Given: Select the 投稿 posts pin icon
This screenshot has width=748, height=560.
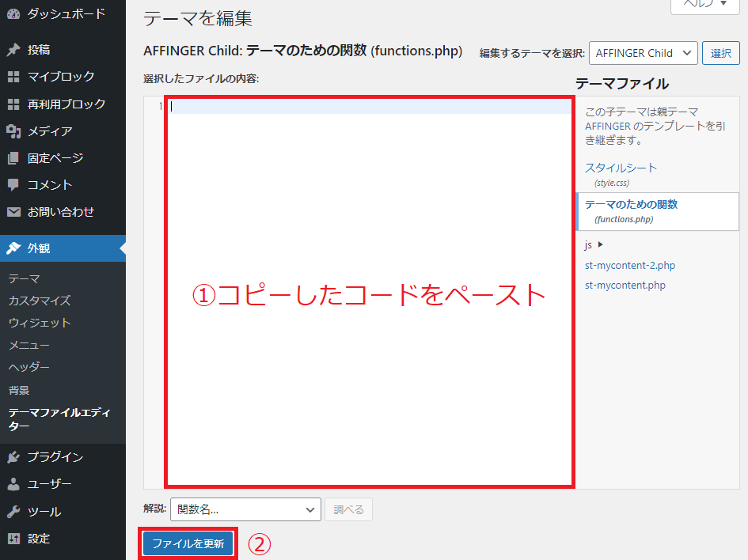Looking at the screenshot, I should 12,50.
